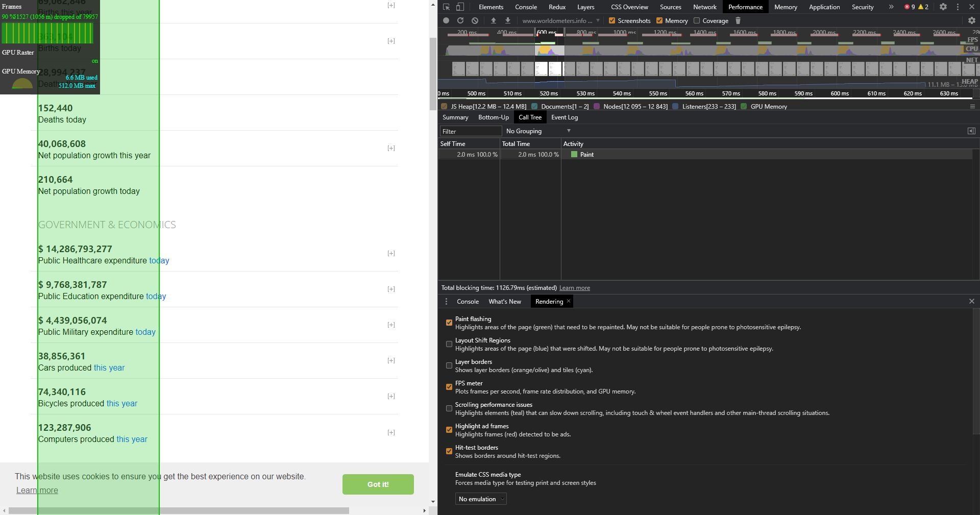Expand the Bicycles produced row
Image resolution: width=980 pixels, height=515 pixels.
point(391,396)
